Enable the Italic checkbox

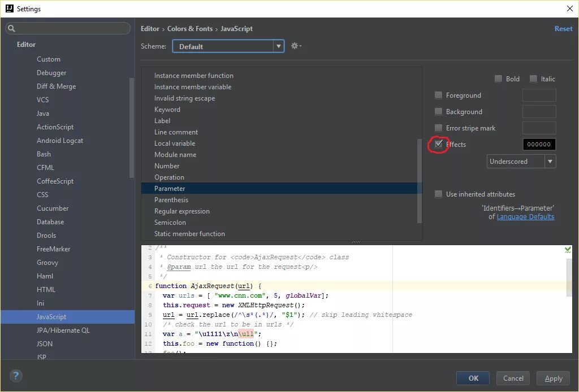(x=533, y=79)
